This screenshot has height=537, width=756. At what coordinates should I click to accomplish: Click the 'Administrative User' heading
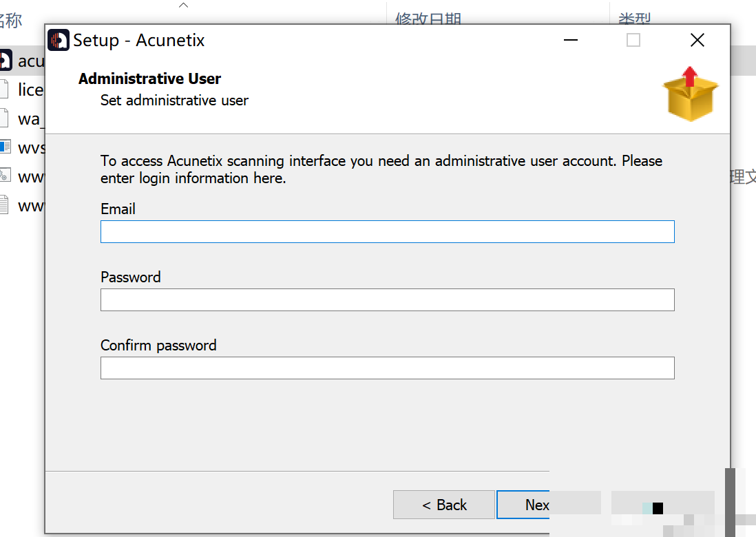pos(149,78)
